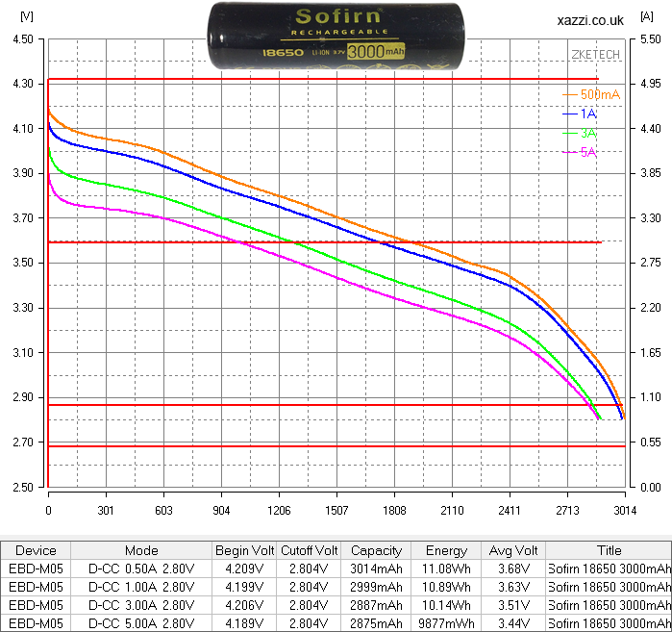Click the Title column header
The image size is (672, 632).
click(609, 550)
